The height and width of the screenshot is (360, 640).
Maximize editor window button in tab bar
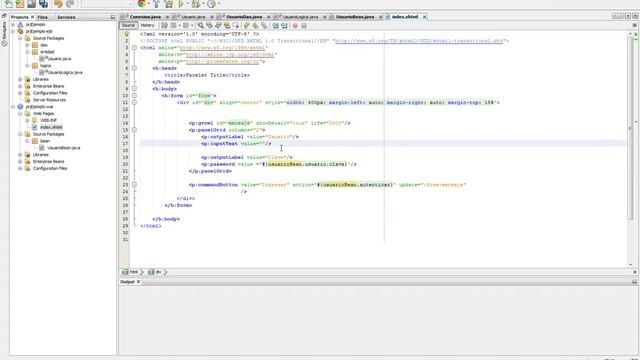pyautogui.click(x=635, y=16)
